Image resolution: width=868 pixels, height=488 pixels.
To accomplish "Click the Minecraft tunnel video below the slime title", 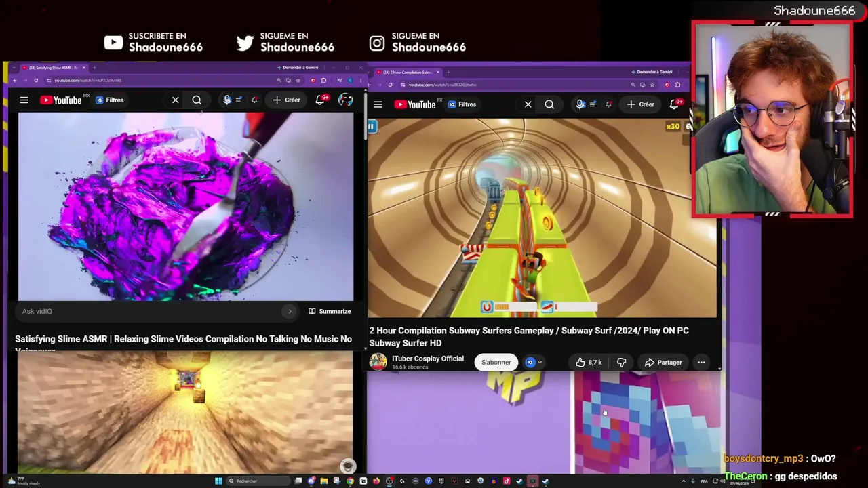I will (185, 412).
